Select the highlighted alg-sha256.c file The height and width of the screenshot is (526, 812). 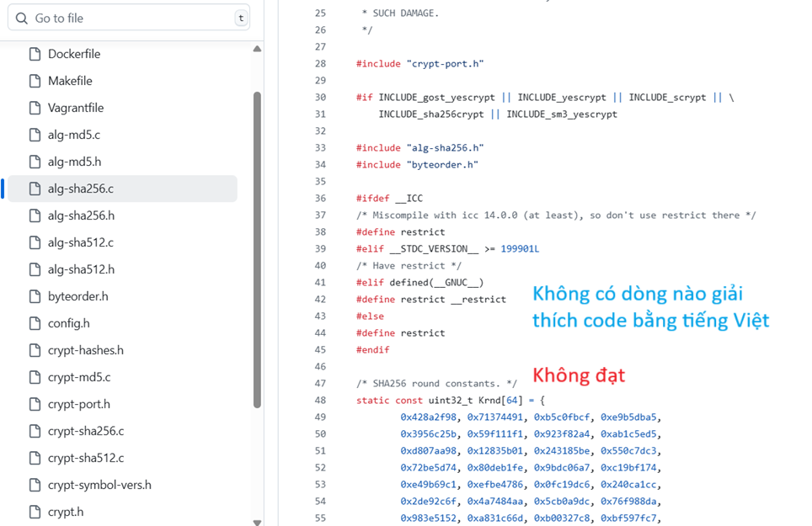tap(122, 189)
